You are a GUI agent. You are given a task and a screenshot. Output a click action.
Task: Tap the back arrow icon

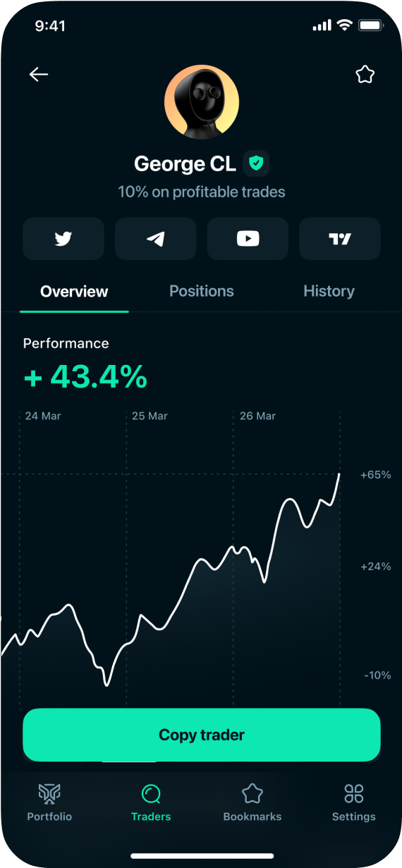(x=39, y=75)
